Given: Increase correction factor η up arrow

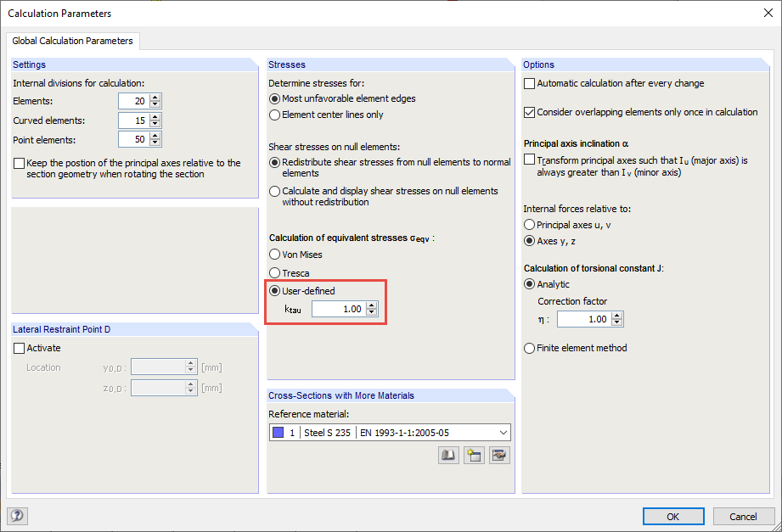Looking at the screenshot, I should click(x=617, y=316).
